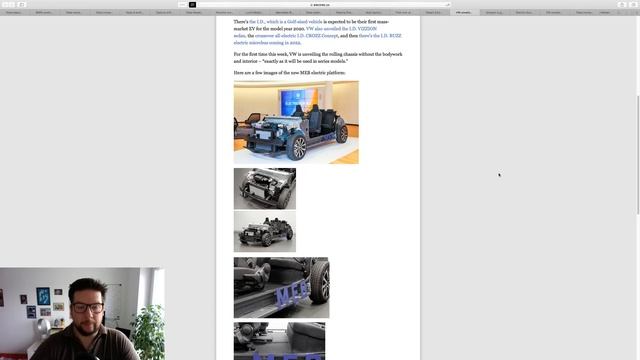This screenshot has width=640, height=360.
Task: Reload the page via address bar icon
Action: tap(447, 4)
